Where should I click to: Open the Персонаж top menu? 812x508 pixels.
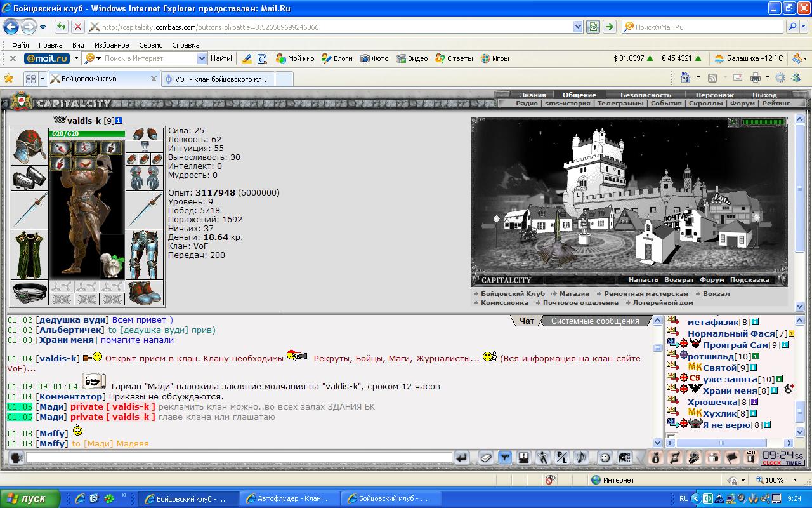tap(714, 95)
